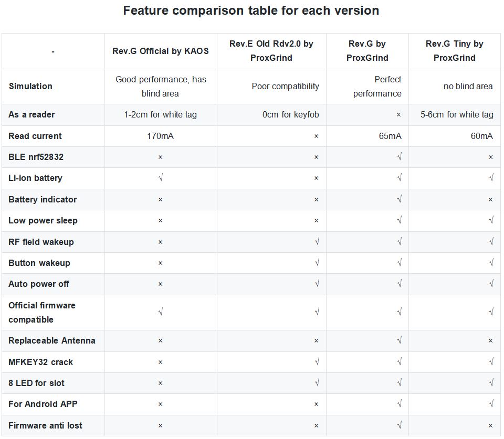Select the "Low power sleep" row label

[x=43, y=220]
